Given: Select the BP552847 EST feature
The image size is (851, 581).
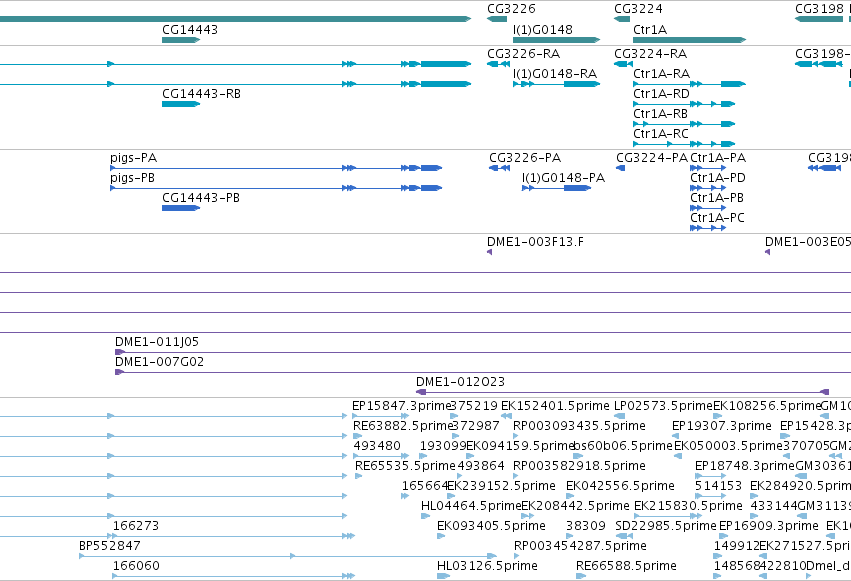Looking at the screenshot, I should tap(288, 556).
